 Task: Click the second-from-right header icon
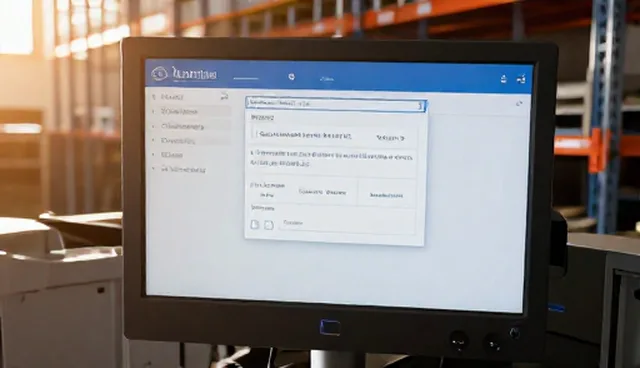coord(504,79)
